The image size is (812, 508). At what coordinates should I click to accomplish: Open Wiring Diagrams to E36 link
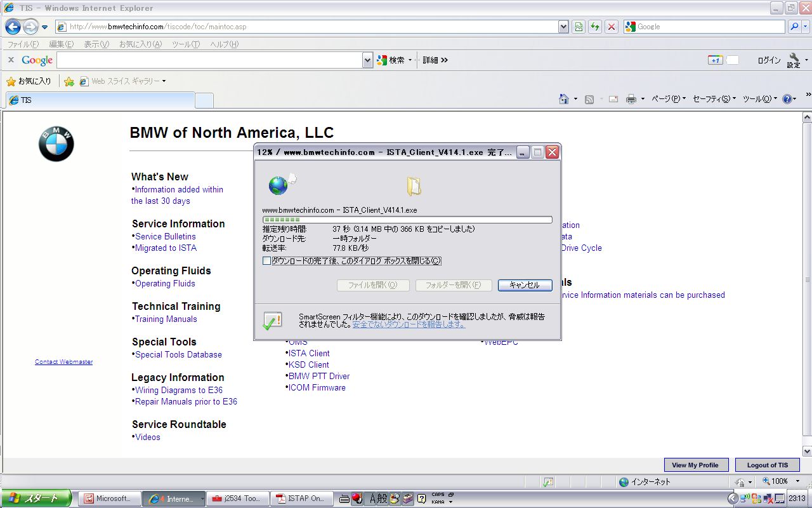click(179, 391)
